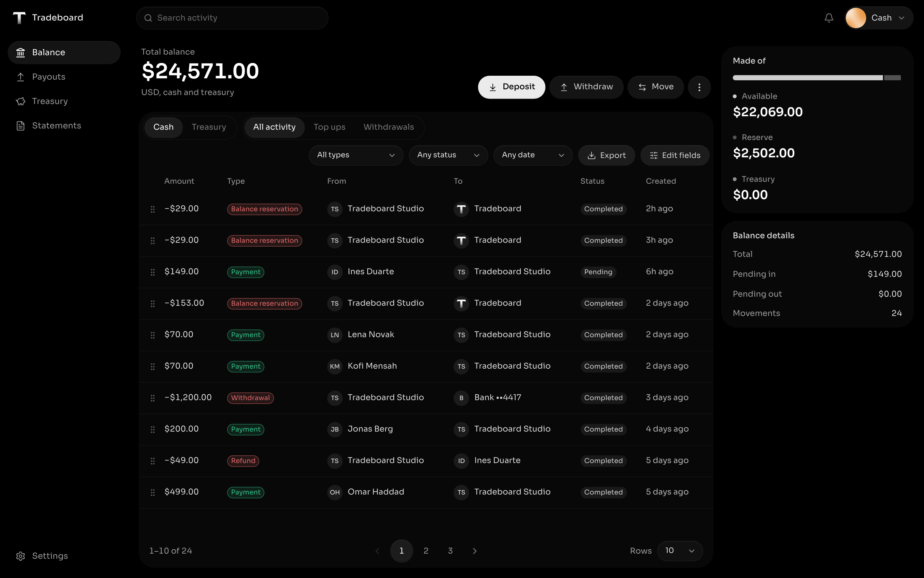The image size is (924, 578).
Task: Open the Rows per page dropdown
Action: coord(680,551)
